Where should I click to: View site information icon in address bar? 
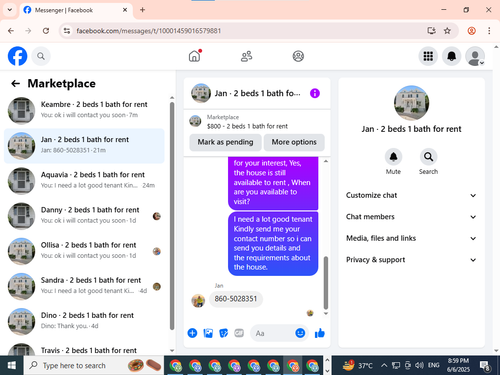(67, 31)
